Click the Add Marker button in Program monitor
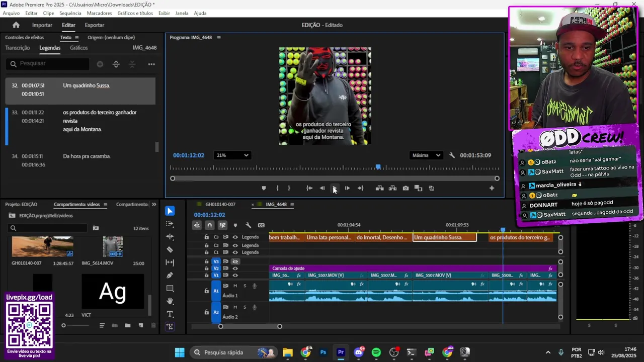 (x=264, y=188)
